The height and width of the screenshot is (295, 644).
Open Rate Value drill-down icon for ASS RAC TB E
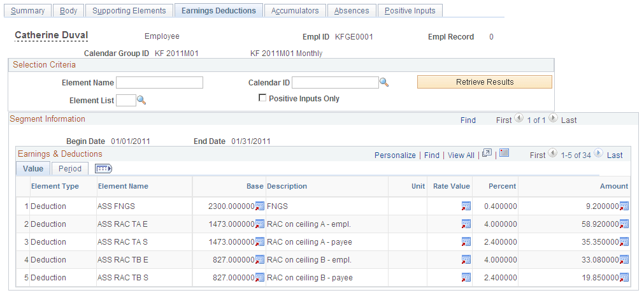[x=466, y=260]
